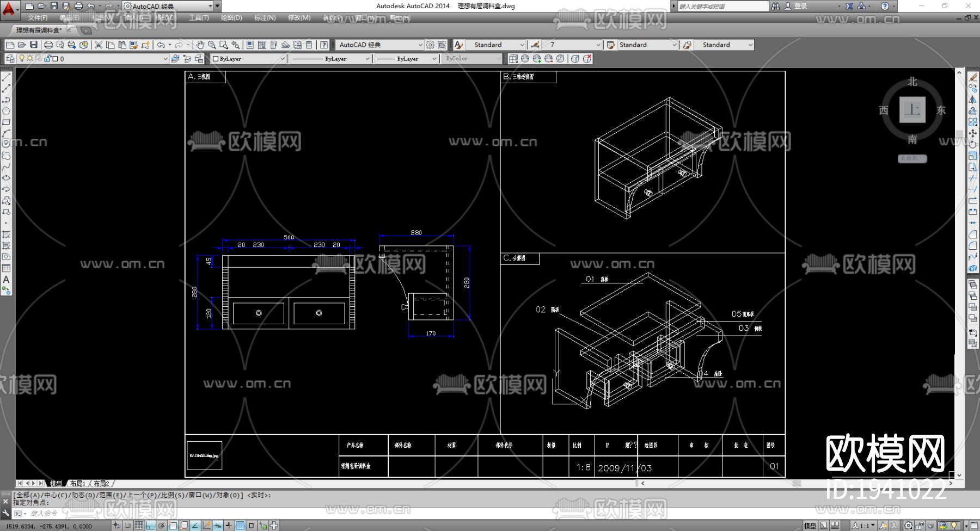Screen dimensions: 980x531
Task: Toggle Object Snap in status bar
Action: [x=173, y=526]
